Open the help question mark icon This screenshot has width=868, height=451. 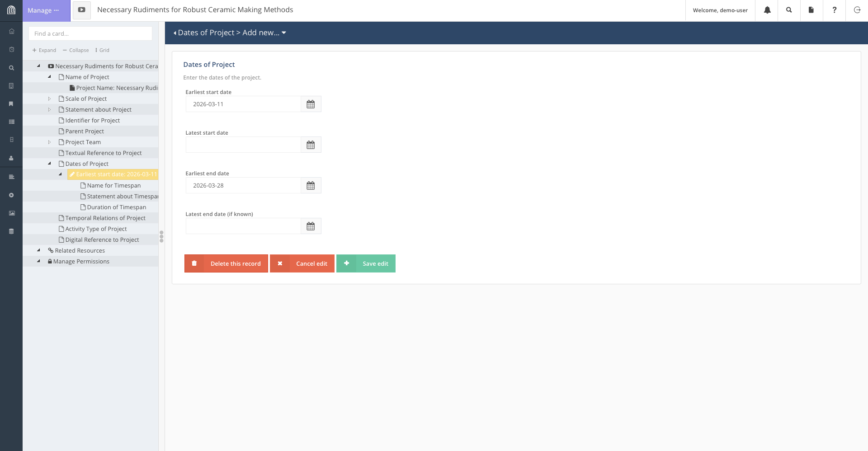834,10
